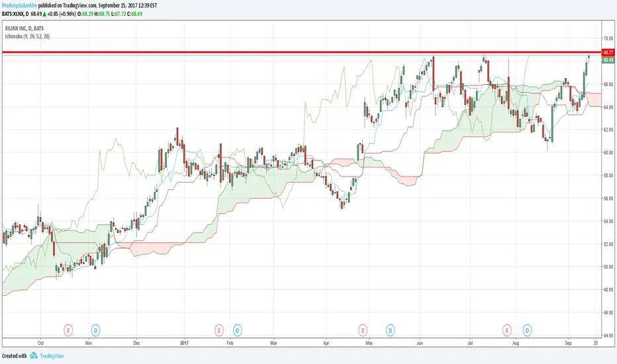Click the 56.00 price axis label

point(608,199)
